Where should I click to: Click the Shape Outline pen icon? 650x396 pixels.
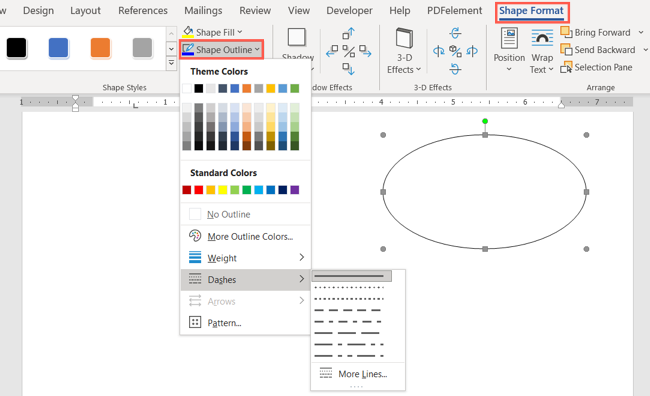(x=188, y=49)
